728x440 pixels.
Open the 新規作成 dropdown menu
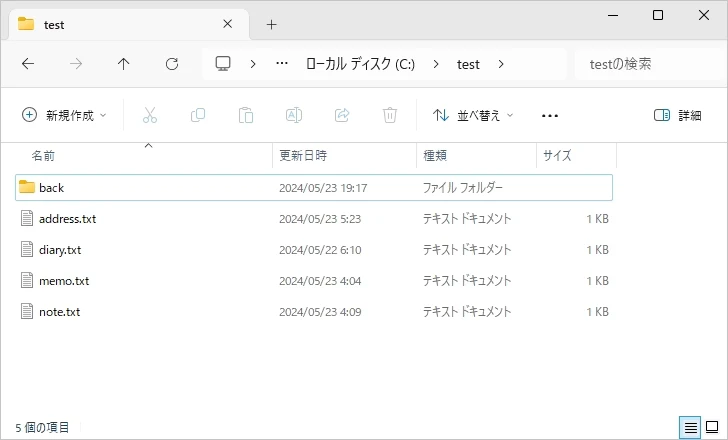tap(64, 115)
